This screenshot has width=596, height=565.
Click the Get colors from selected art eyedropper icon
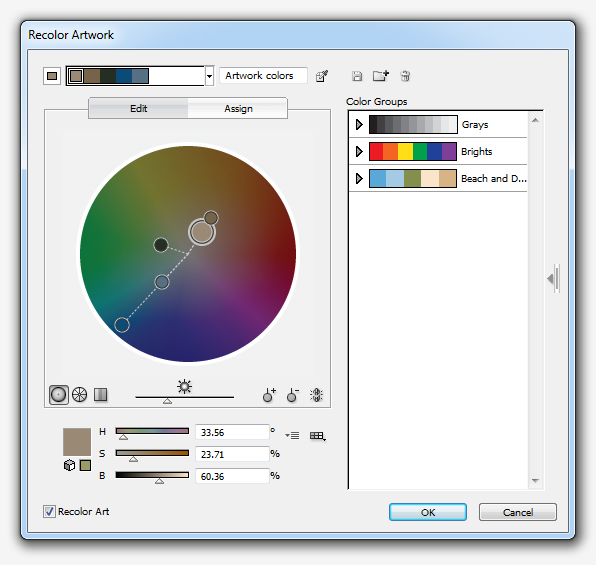coord(322,76)
